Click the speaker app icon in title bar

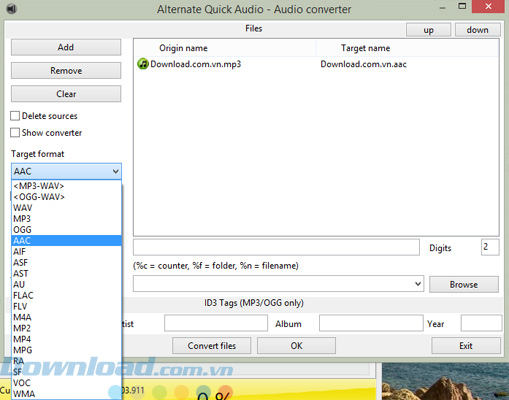11,9
